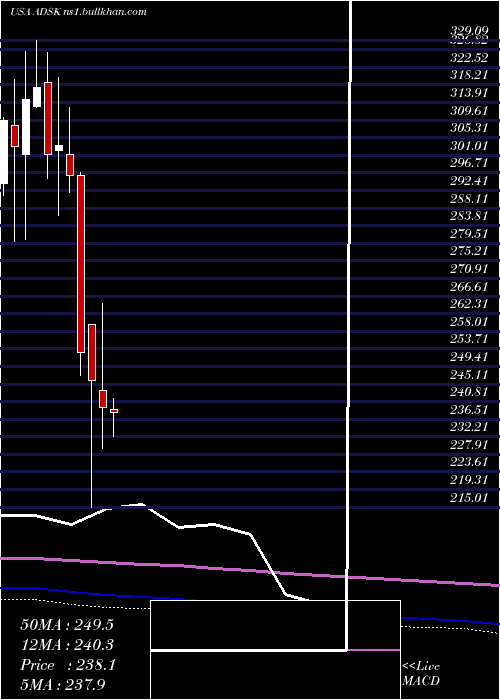
Task: Click the 245.11 price axis label
Action: (x=469, y=374)
